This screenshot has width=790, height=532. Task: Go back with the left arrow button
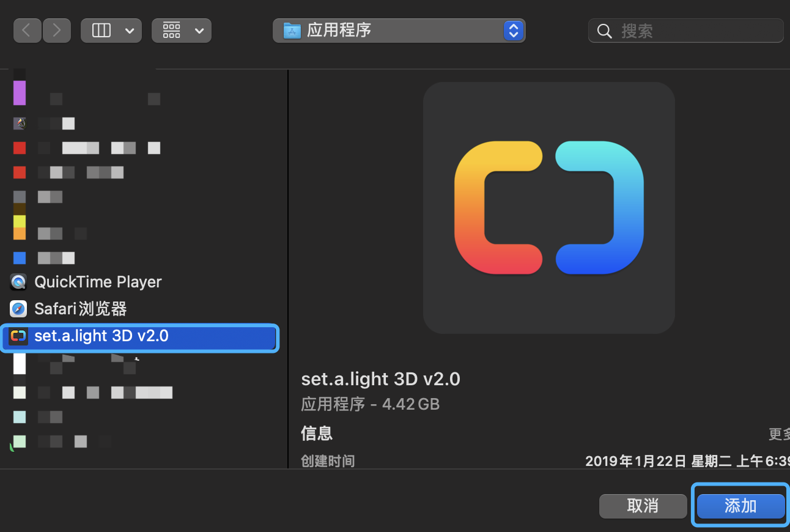27,31
